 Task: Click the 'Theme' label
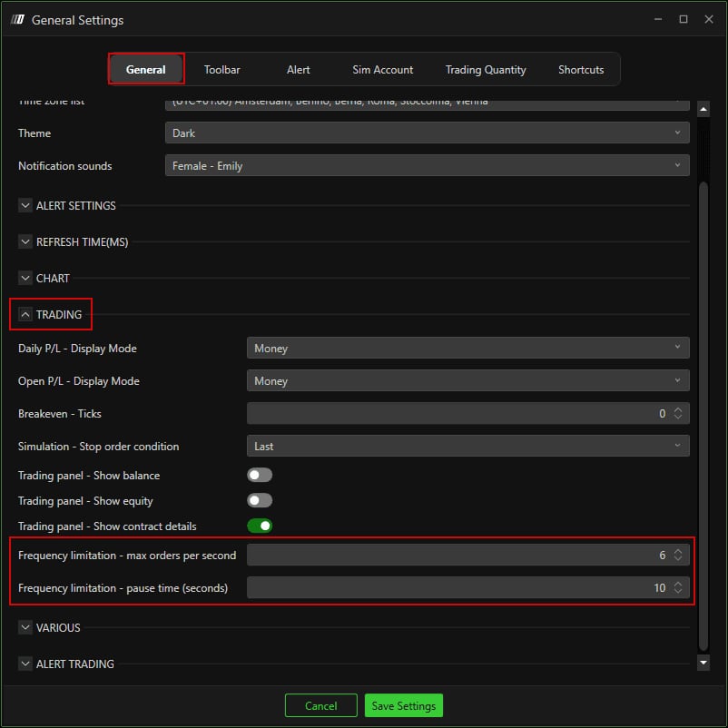pos(34,133)
